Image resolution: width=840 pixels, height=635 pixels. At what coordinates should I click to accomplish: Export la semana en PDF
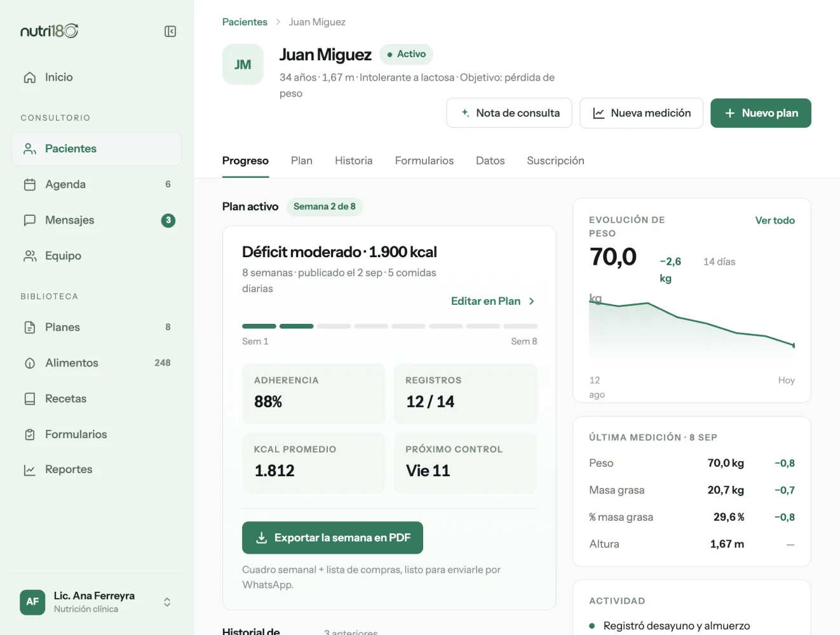coord(332,538)
